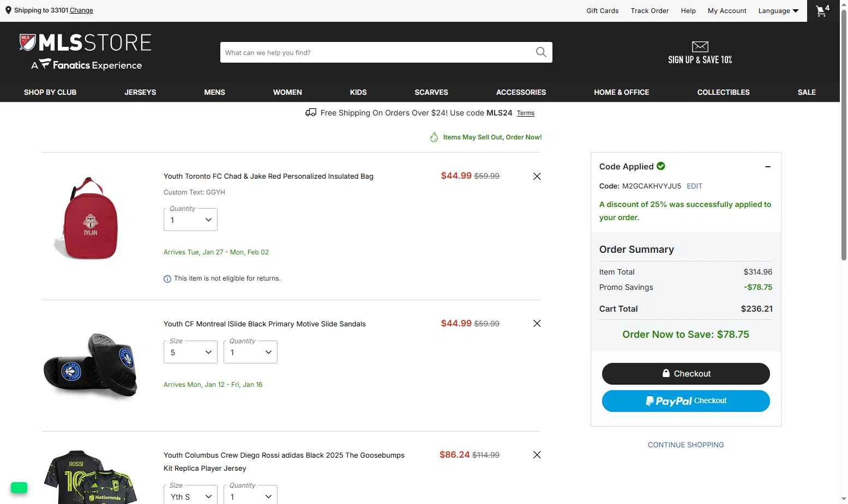The image size is (848, 504).
Task: Change the shipping zip code
Action: [81, 10]
